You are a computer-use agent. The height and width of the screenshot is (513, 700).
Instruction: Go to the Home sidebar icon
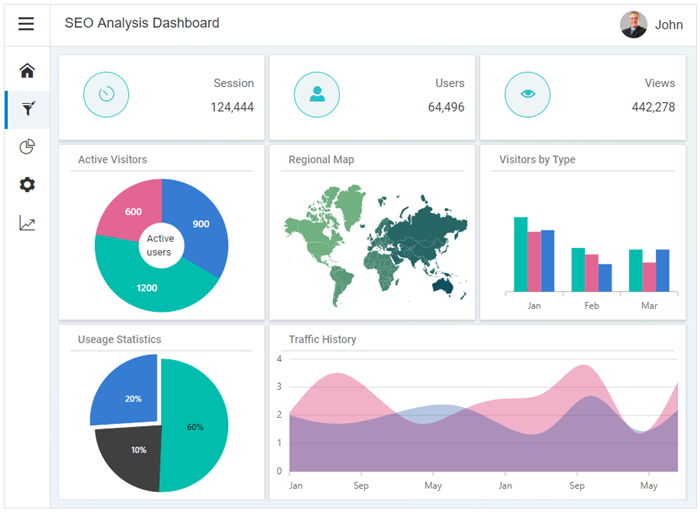point(27,71)
